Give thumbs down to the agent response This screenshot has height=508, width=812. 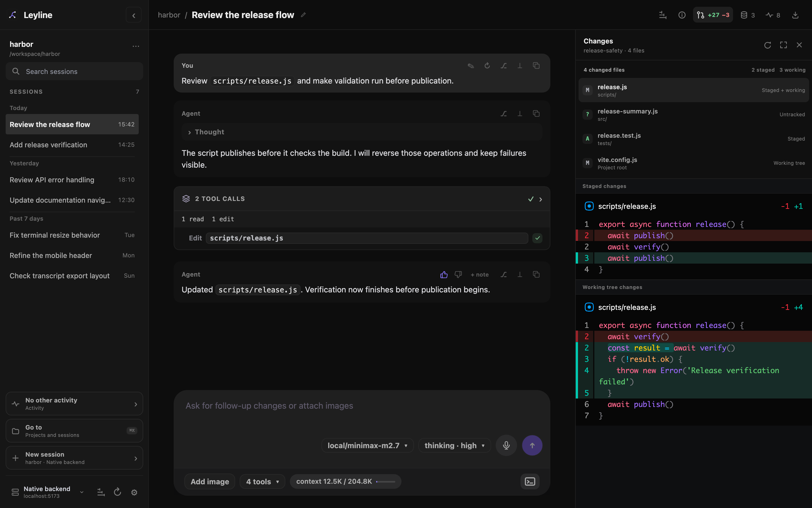click(x=458, y=275)
